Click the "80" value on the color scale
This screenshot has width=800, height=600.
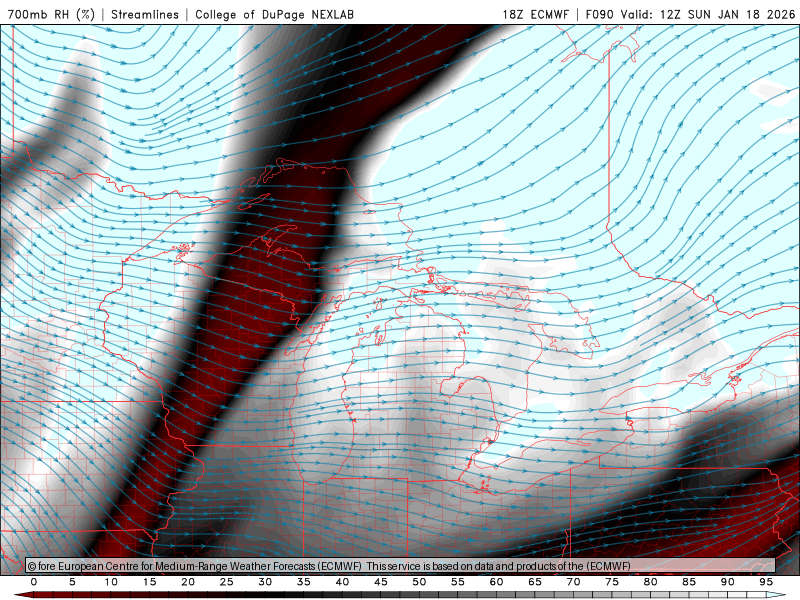tap(651, 582)
